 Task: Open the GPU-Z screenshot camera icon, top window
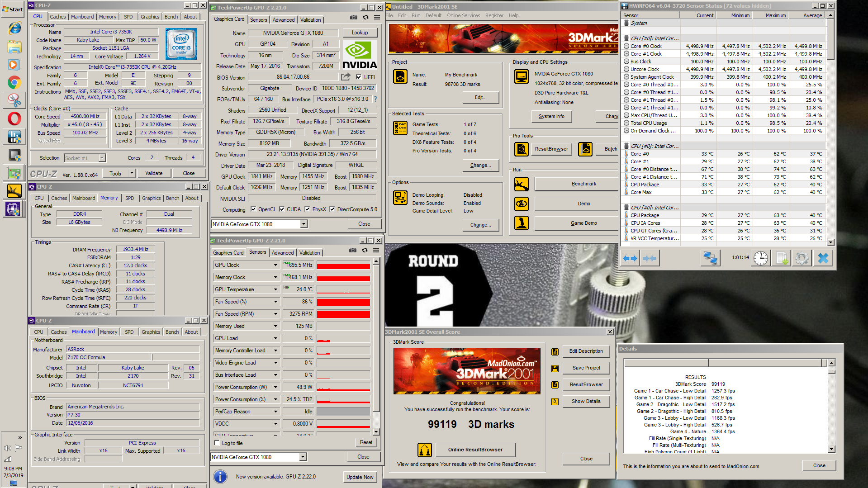[x=353, y=17]
